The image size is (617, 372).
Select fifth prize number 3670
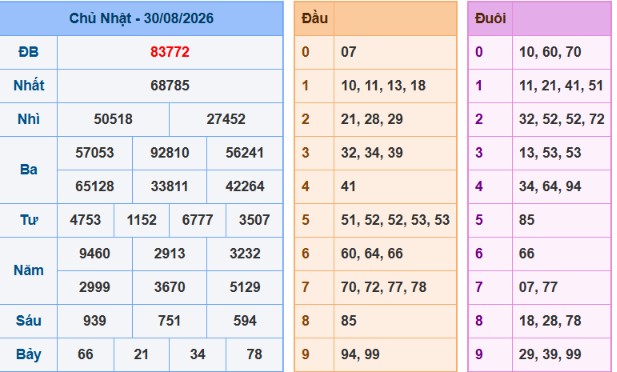[170, 287]
